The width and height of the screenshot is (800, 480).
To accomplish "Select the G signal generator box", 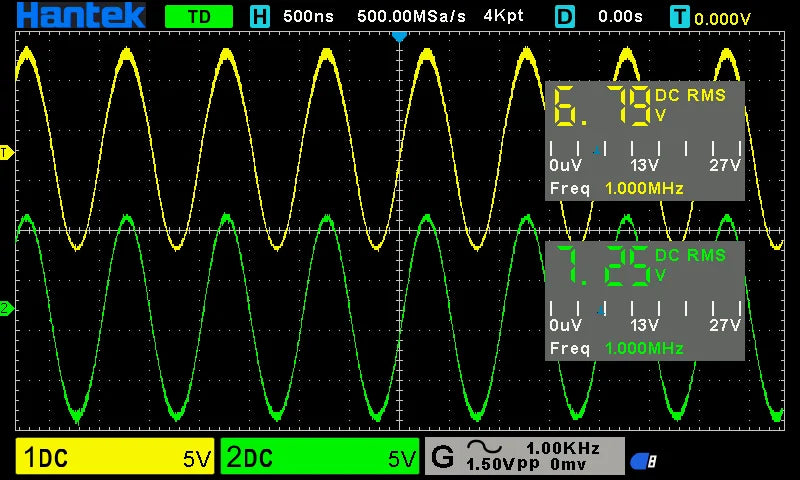I will (x=524, y=456).
